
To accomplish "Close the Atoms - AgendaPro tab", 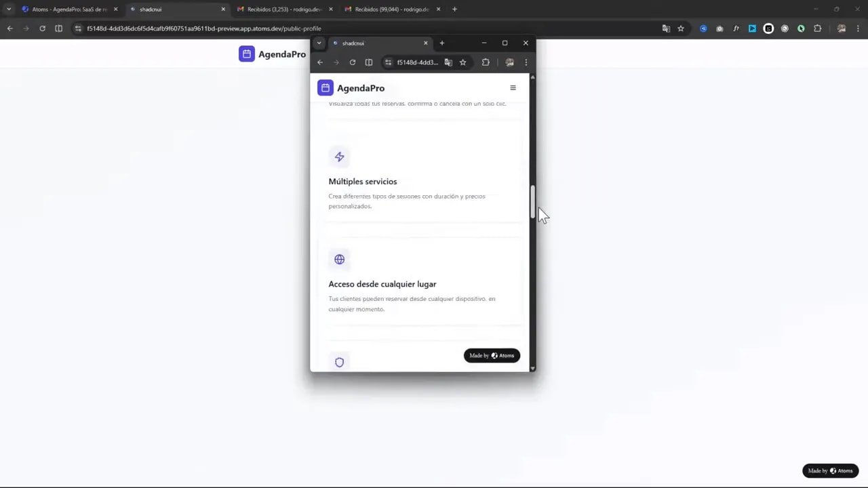I will (115, 9).
